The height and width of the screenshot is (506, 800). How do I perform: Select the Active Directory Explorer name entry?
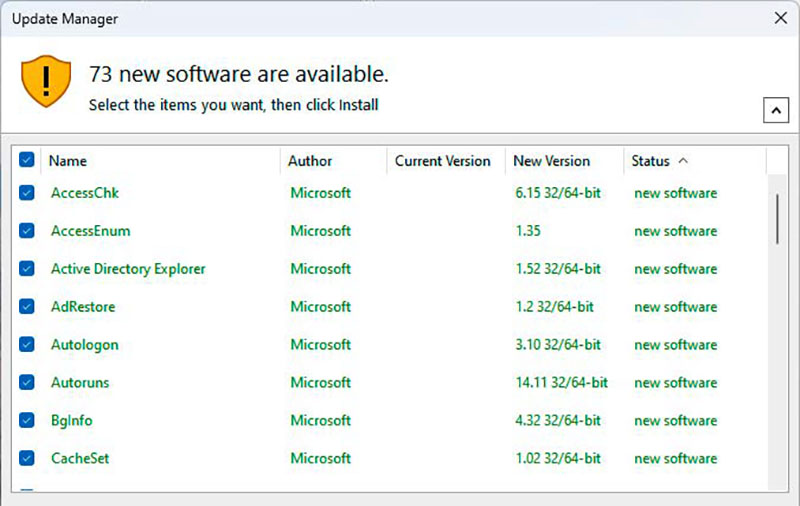(128, 269)
